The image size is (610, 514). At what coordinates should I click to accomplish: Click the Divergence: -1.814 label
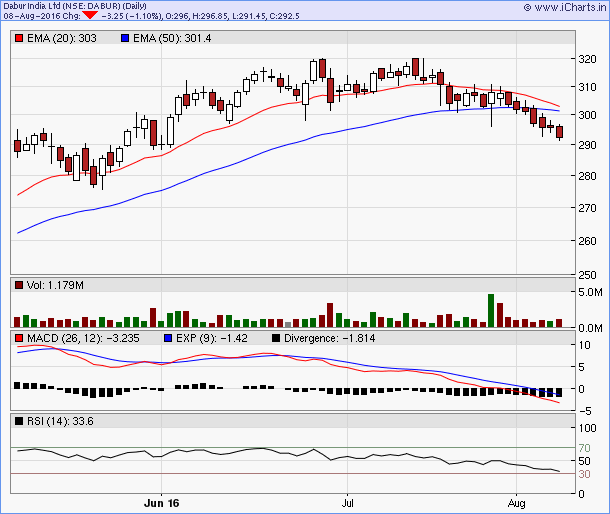click(330, 338)
